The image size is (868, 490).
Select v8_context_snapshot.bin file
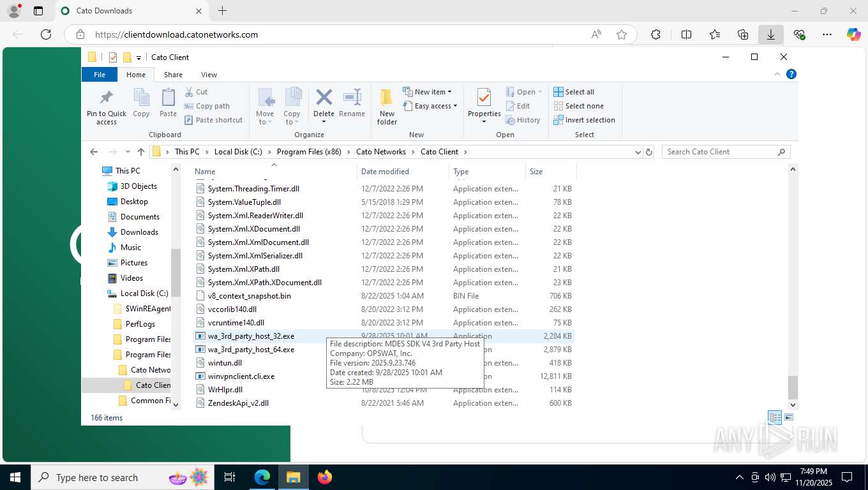coord(249,296)
